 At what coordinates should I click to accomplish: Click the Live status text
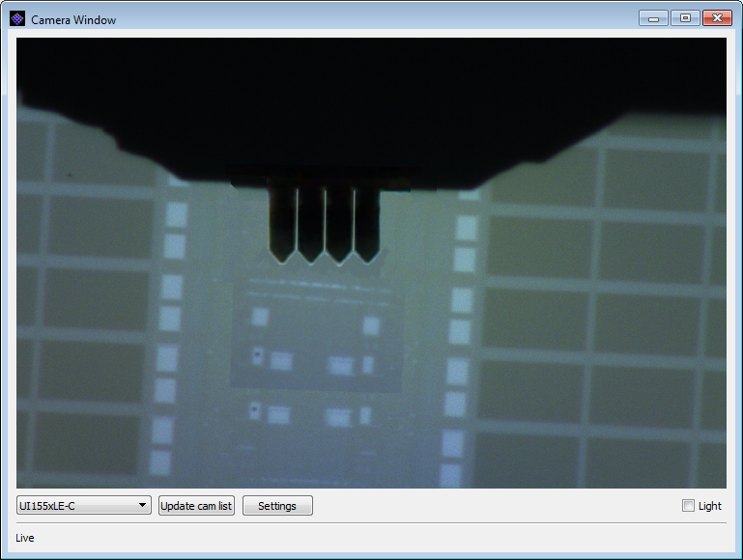[x=25, y=538]
